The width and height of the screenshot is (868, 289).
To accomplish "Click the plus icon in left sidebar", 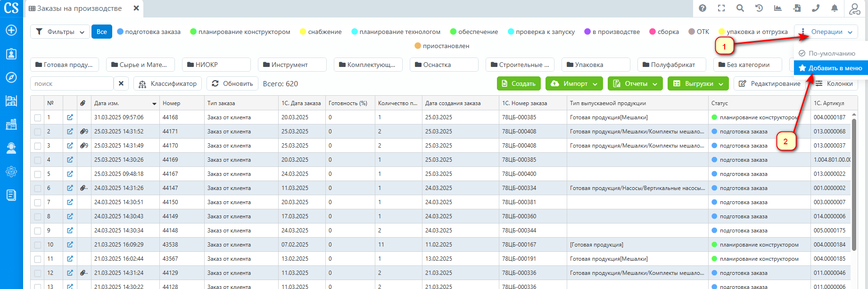I will pyautogui.click(x=11, y=30).
